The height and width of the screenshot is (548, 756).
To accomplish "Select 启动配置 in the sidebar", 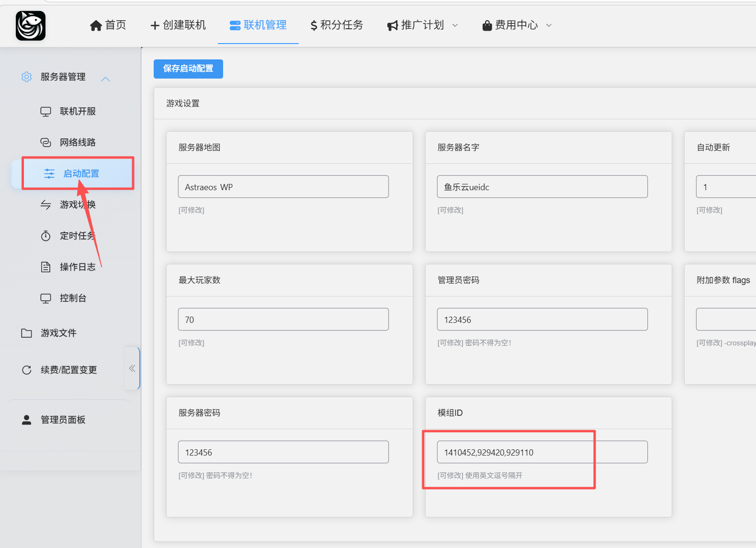I will [80, 173].
